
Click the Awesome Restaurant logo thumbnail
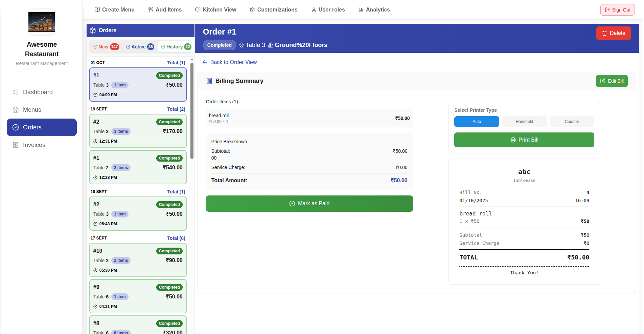41,22
